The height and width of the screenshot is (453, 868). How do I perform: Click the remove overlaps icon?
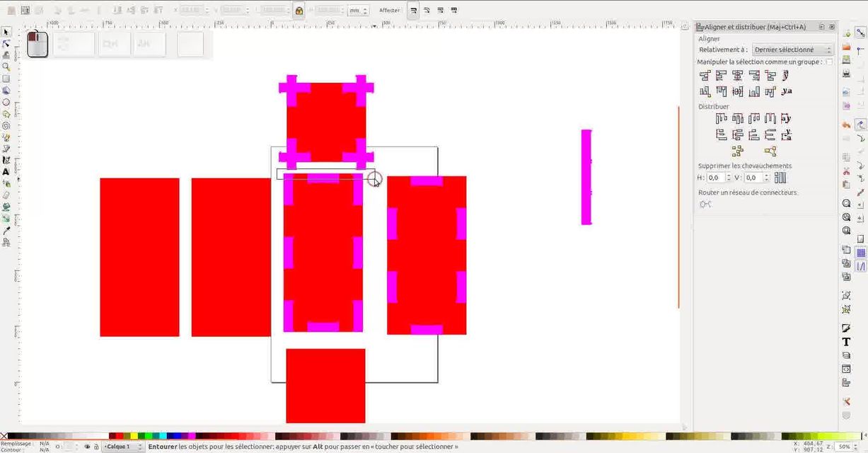point(780,178)
